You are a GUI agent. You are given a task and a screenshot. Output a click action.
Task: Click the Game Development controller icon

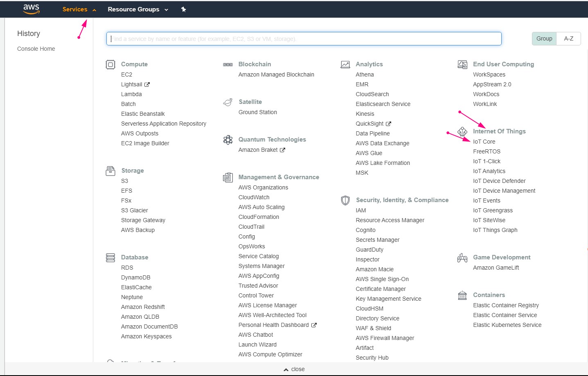pos(462,258)
